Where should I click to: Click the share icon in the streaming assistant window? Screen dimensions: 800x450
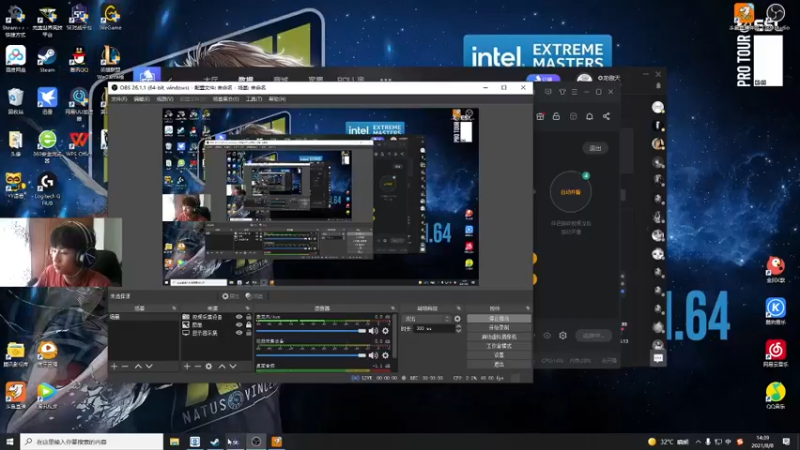606,116
